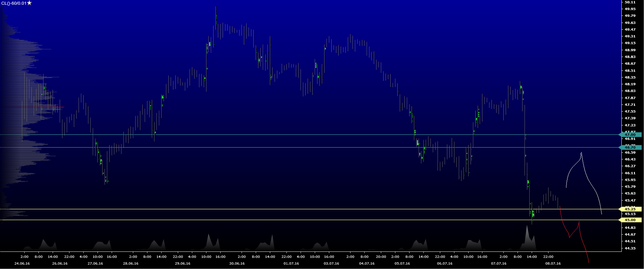Select the yellow 45.25 price level tag
This screenshot has height=269, width=644.
click(630, 209)
